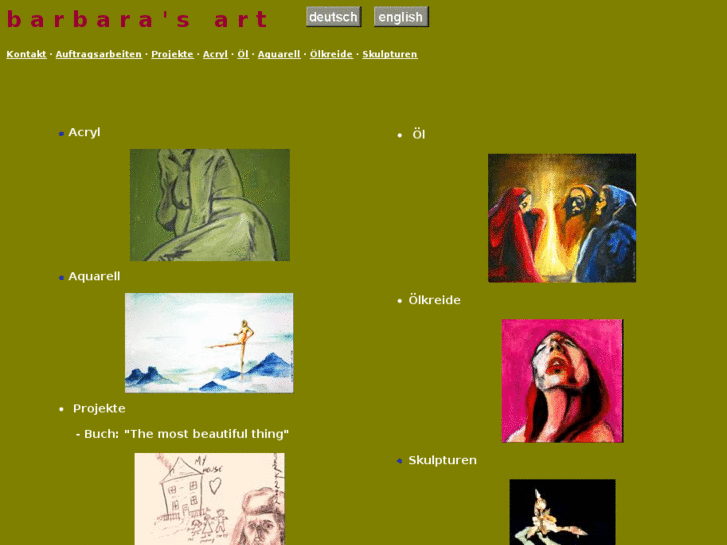Open the Ölkreide link in top navigation
The image size is (727, 545).
coord(331,54)
